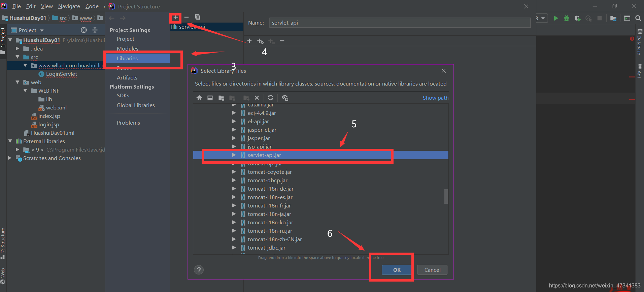Add library root with plus icon

tap(249, 41)
